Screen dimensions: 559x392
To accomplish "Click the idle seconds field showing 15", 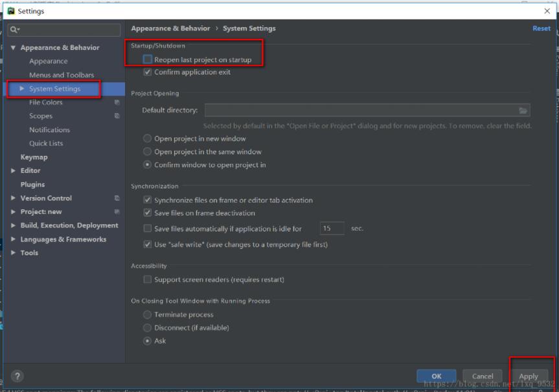I will pyautogui.click(x=332, y=228).
